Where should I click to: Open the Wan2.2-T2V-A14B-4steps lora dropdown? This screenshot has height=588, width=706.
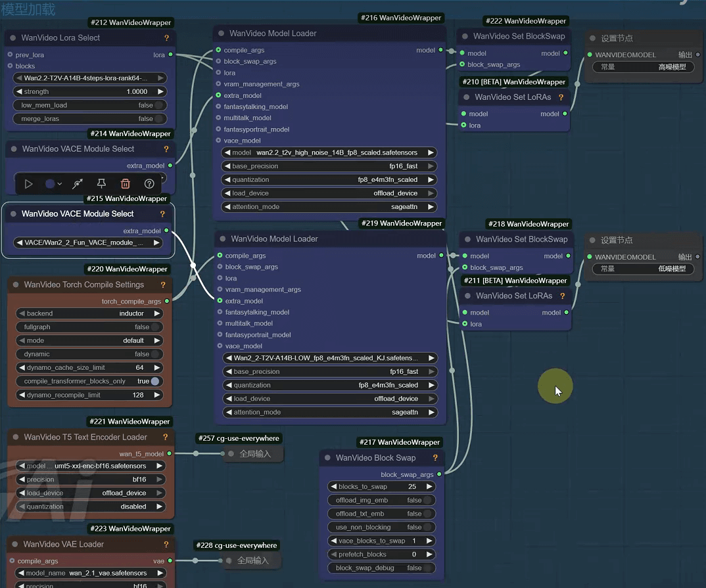point(89,78)
